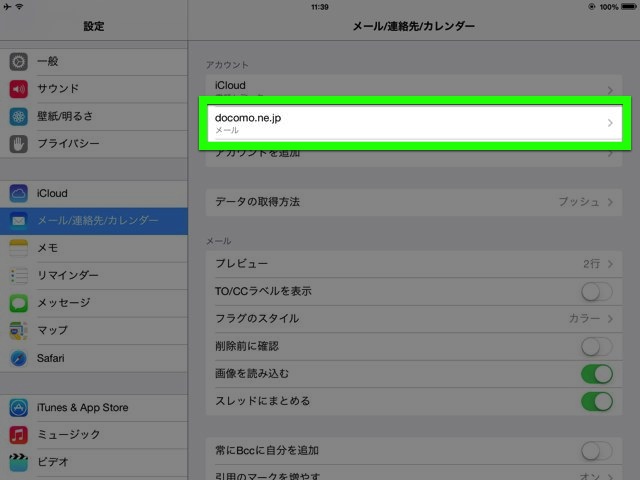Tap プッシュ value text
This screenshot has height=480, width=640.
[x=579, y=202]
